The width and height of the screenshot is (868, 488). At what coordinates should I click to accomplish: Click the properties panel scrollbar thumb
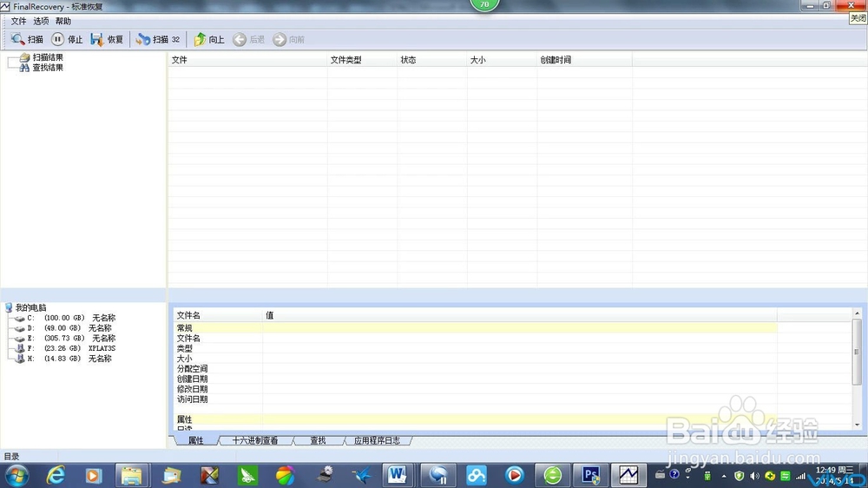click(x=857, y=351)
